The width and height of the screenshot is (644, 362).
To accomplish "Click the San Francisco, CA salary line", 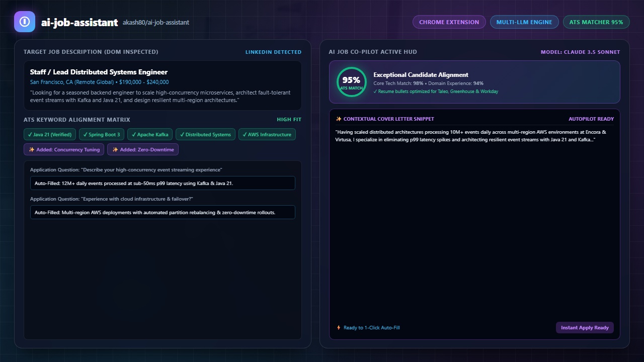I will click(x=100, y=82).
